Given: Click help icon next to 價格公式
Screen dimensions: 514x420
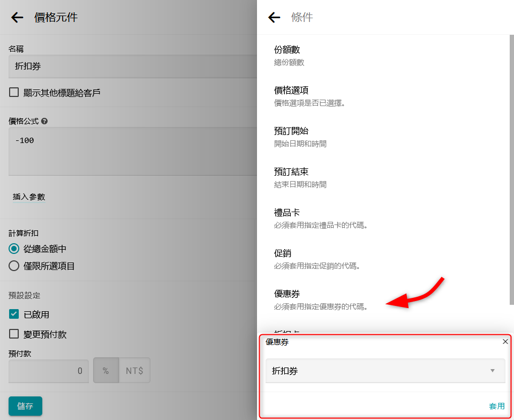Looking at the screenshot, I should click(x=44, y=121).
